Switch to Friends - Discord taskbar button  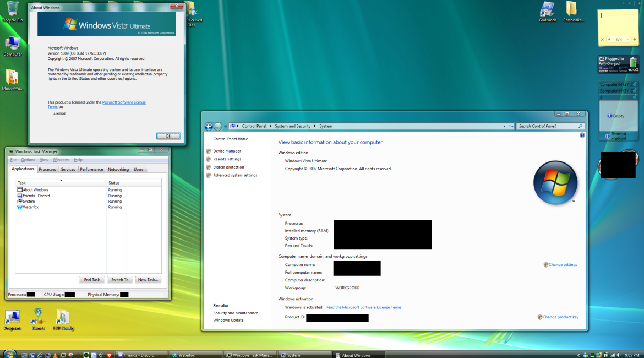pos(141,355)
